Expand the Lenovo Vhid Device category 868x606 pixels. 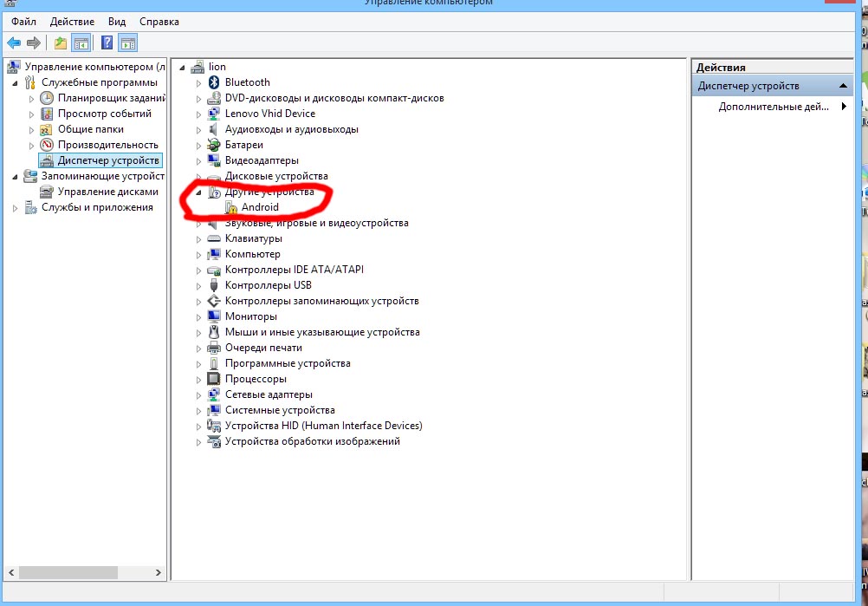[198, 114]
